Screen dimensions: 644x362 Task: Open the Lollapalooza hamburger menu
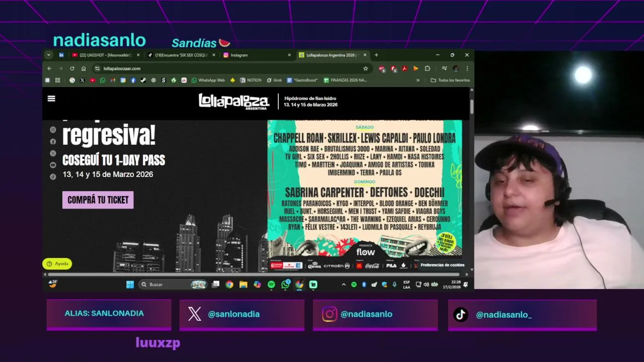pyautogui.click(x=51, y=99)
